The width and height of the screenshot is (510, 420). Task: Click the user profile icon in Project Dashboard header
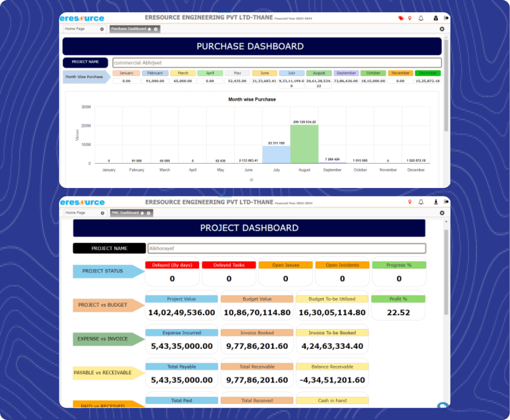click(x=436, y=202)
